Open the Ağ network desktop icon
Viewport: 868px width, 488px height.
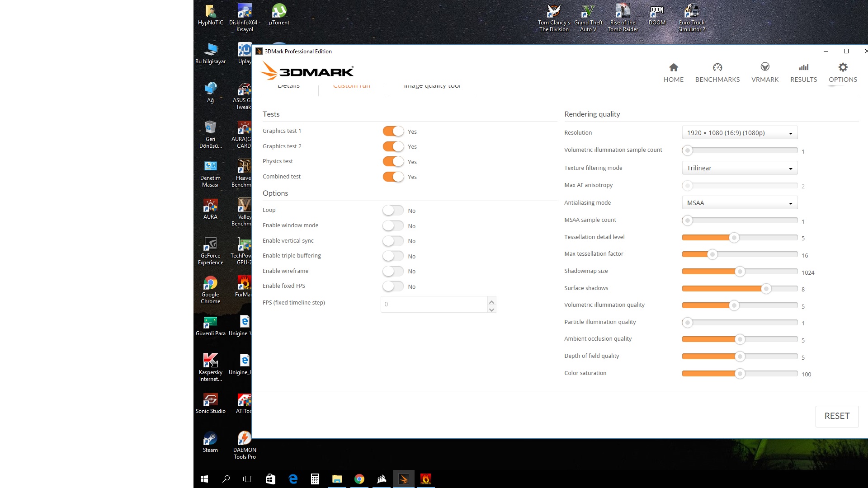[210, 93]
